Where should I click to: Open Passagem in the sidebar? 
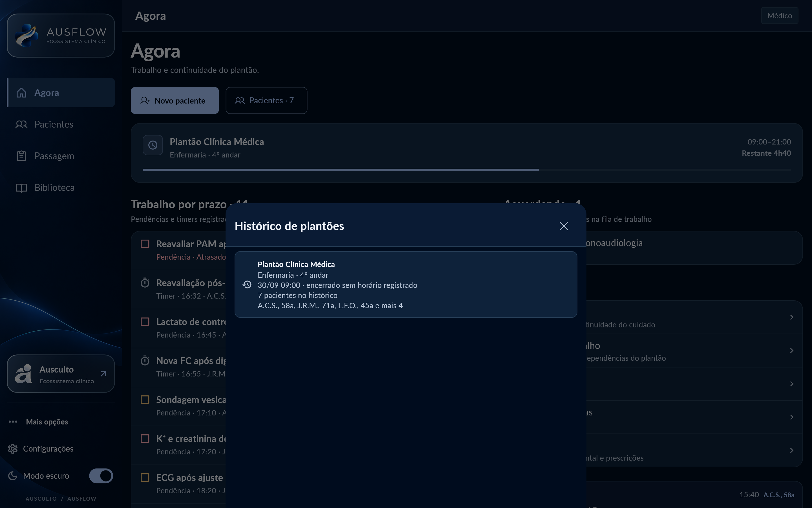[61, 156]
